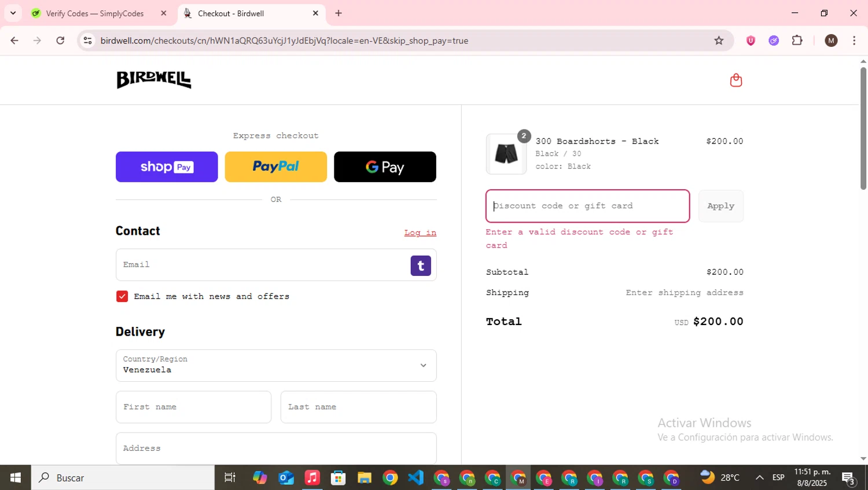The width and height of the screenshot is (868, 490).
Task: Open Apple Music from the taskbar
Action: coord(312,478)
